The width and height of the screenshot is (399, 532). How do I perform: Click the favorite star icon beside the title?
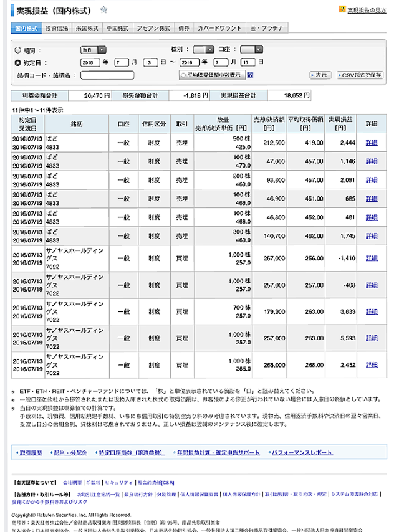104,10
